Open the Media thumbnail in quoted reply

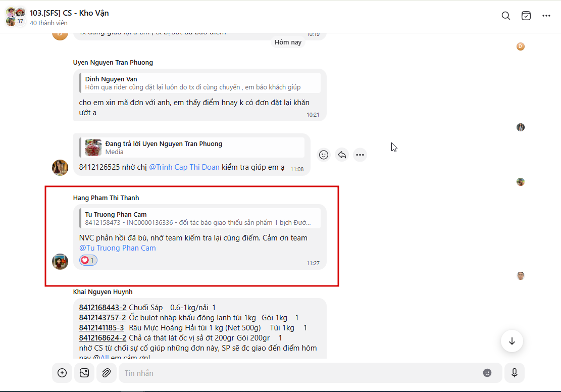click(93, 148)
